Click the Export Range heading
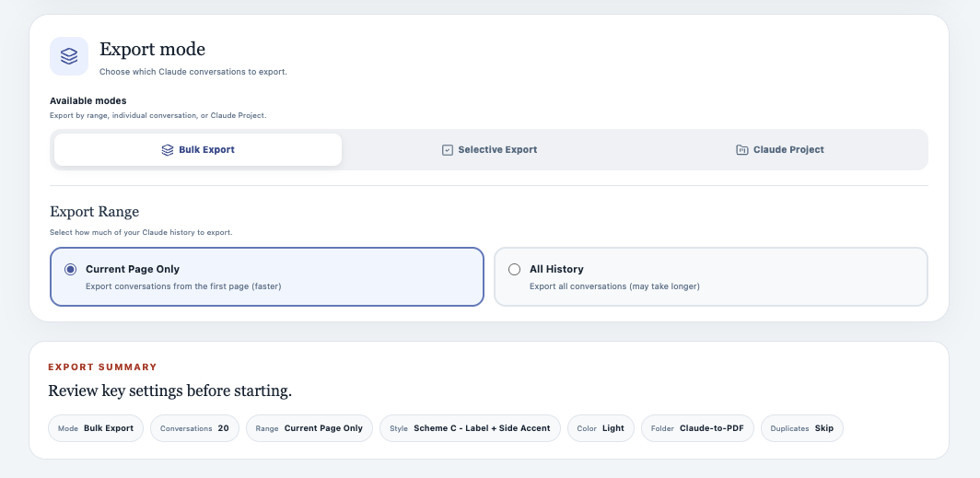 click(94, 212)
